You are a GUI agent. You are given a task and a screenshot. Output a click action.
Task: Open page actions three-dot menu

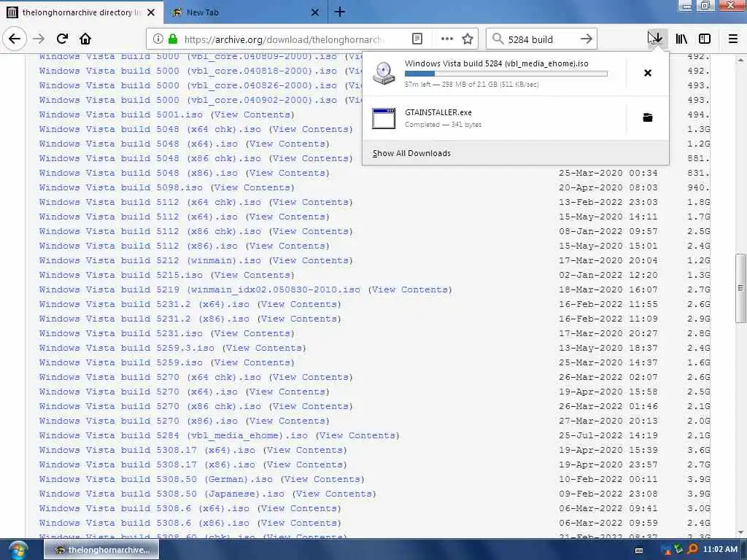[x=447, y=39]
